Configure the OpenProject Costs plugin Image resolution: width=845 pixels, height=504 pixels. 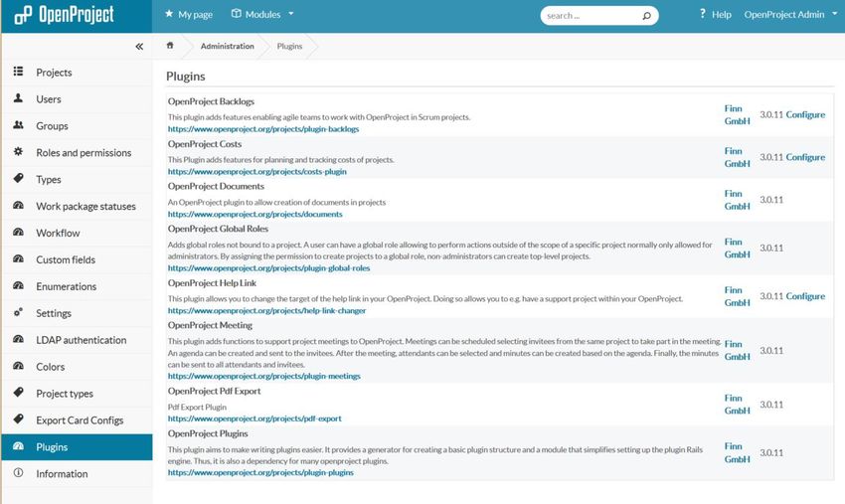pos(805,157)
